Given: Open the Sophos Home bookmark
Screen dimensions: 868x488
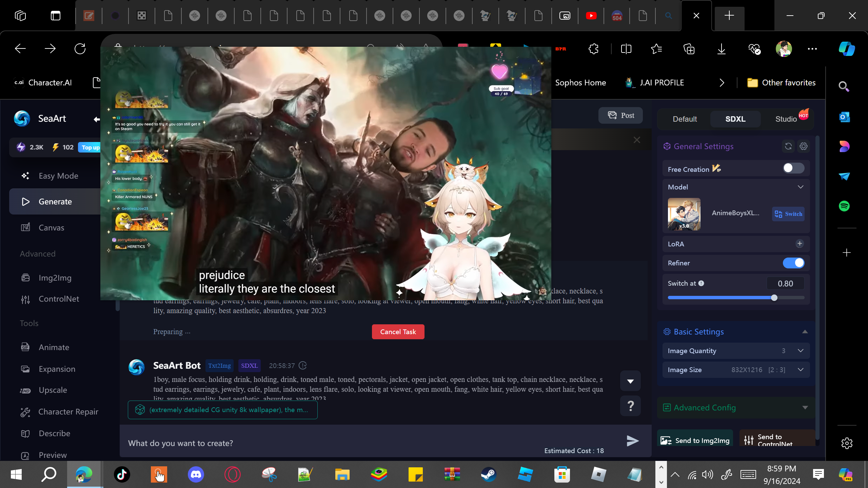Looking at the screenshot, I should tap(580, 83).
